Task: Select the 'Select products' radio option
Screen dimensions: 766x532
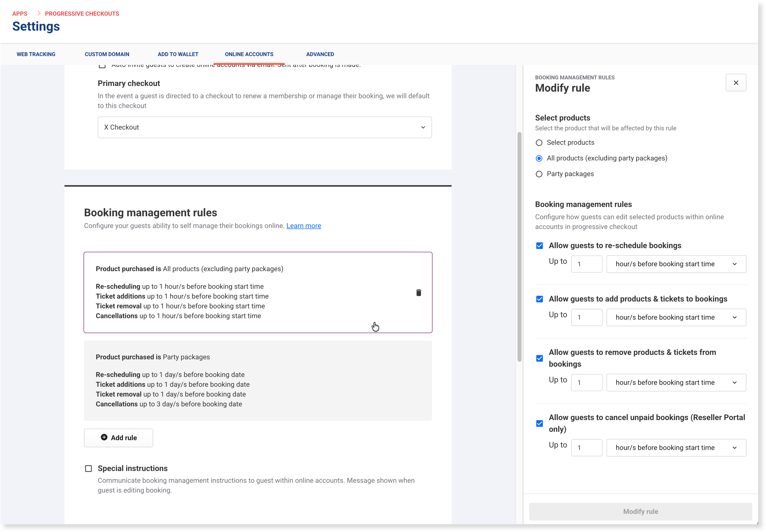Action: (539, 143)
